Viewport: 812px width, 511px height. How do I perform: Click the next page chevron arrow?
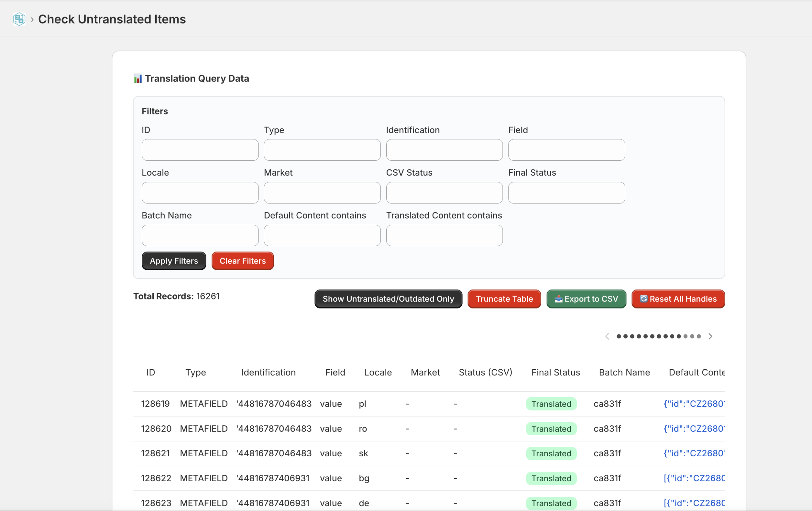(x=710, y=336)
